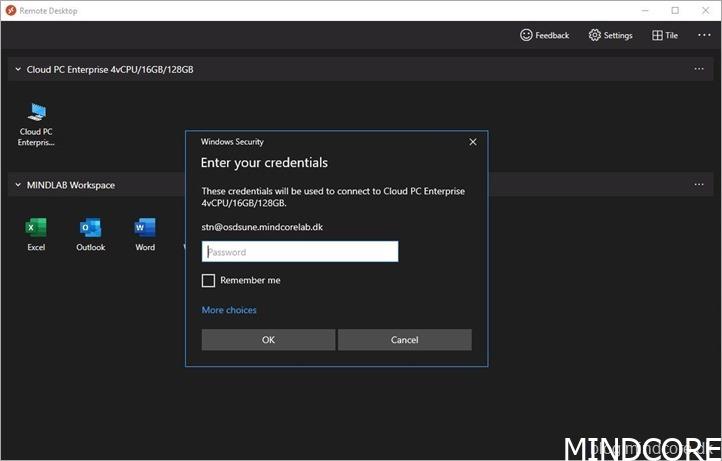
Task: Launch the Excel remote app
Action: [x=36, y=228]
